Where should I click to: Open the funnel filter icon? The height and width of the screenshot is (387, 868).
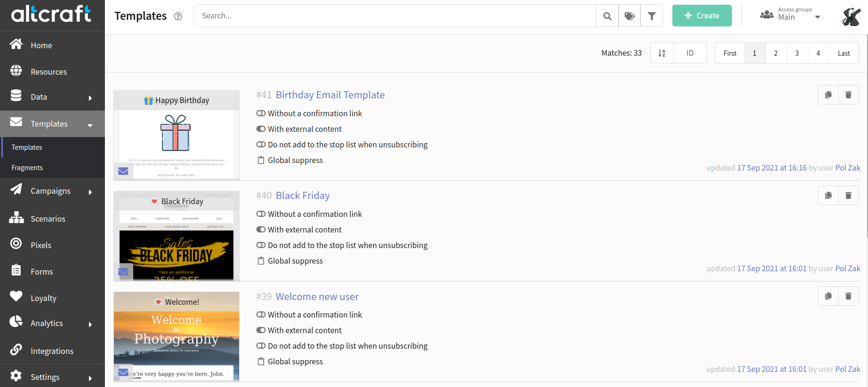(652, 16)
